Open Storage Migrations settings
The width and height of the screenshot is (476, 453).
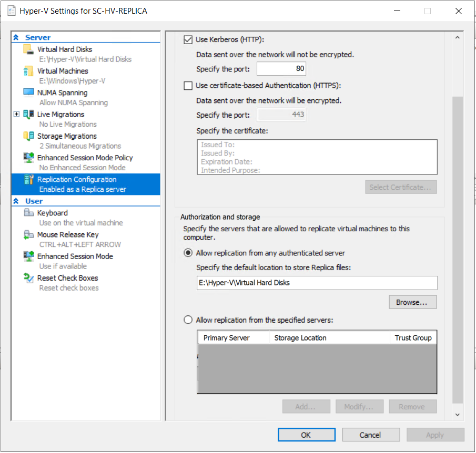click(67, 136)
